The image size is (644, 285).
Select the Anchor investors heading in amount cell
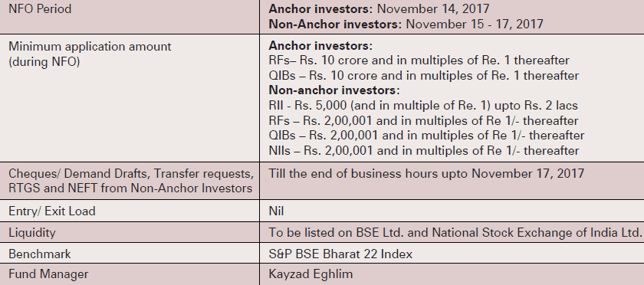[320, 45]
